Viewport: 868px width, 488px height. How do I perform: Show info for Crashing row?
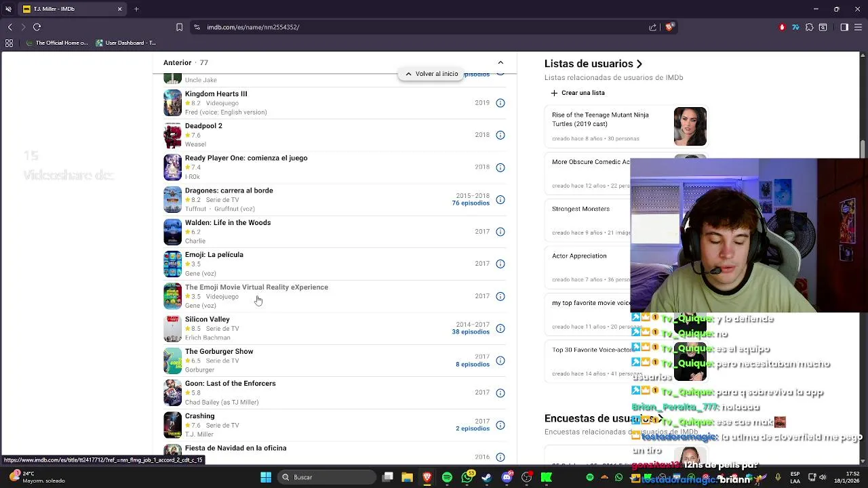point(500,425)
